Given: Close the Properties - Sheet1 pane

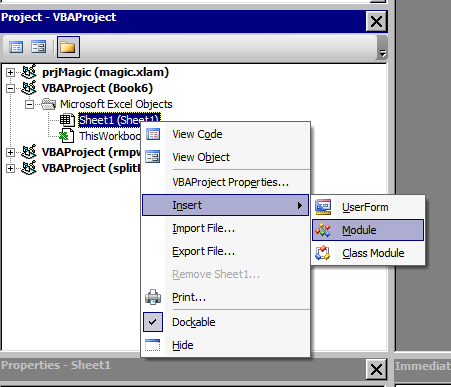Looking at the screenshot, I should [376, 369].
